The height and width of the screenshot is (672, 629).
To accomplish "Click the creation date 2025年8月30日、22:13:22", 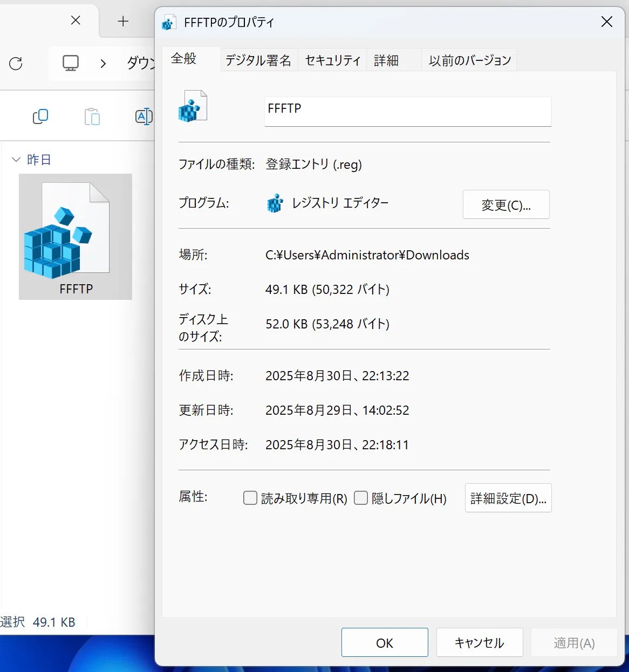I will [x=337, y=376].
